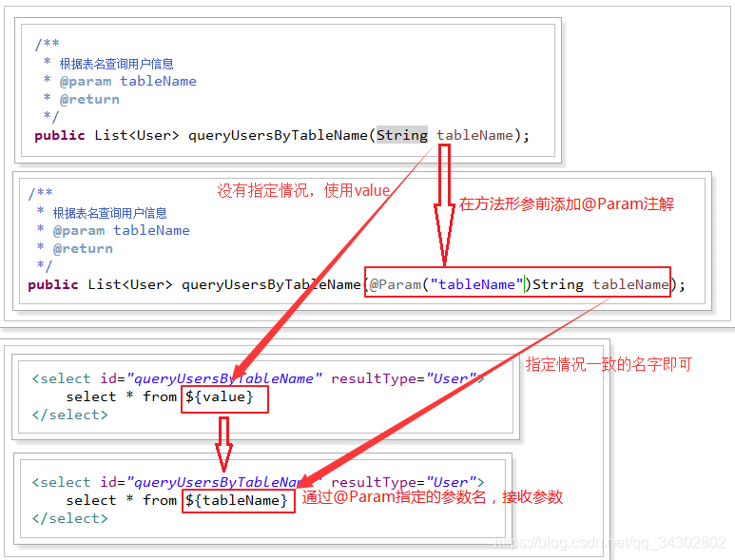Click 'String tableName' following the @Param annotation
This screenshot has height=560, width=735.
tap(601, 284)
